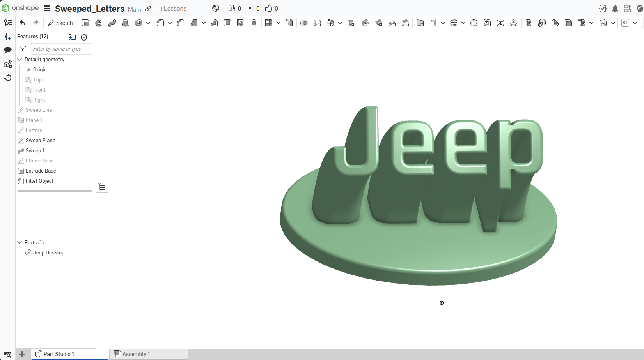Click the Redo arrow
The width and height of the screenshot is (644, 360).
coord(36,23)
